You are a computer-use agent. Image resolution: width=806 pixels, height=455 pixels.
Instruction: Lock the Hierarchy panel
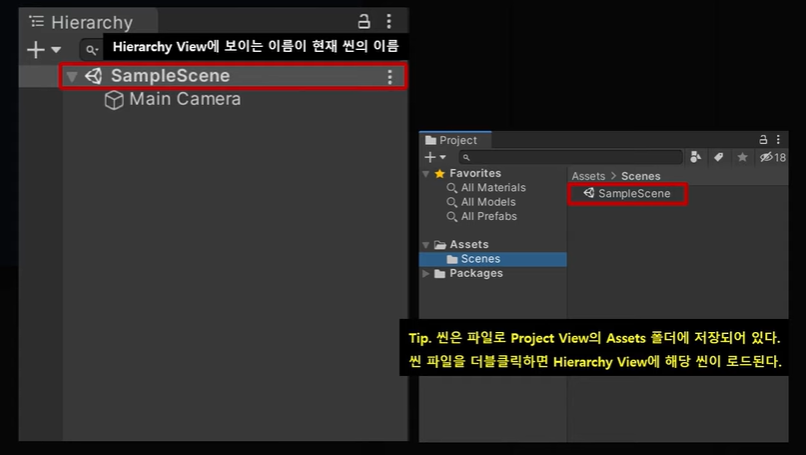click(364, 22)
